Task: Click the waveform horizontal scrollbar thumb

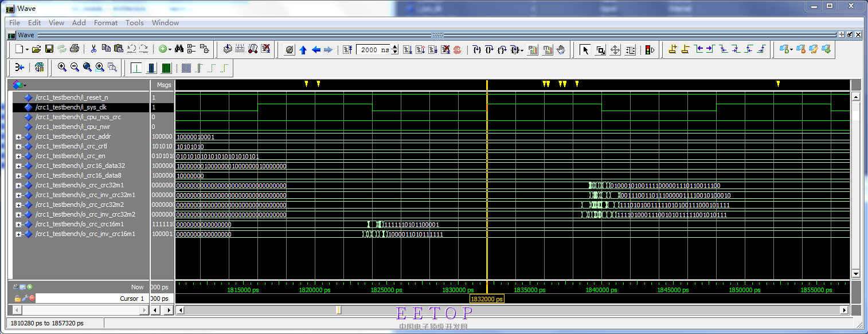Action: (x=338, y=310)
